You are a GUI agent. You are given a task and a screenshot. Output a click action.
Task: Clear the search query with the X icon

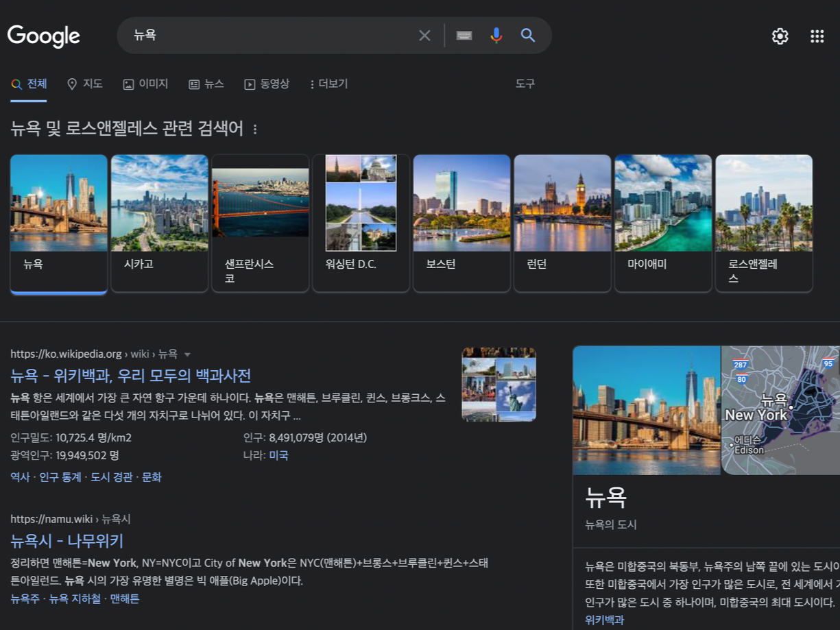pos(424,35)
